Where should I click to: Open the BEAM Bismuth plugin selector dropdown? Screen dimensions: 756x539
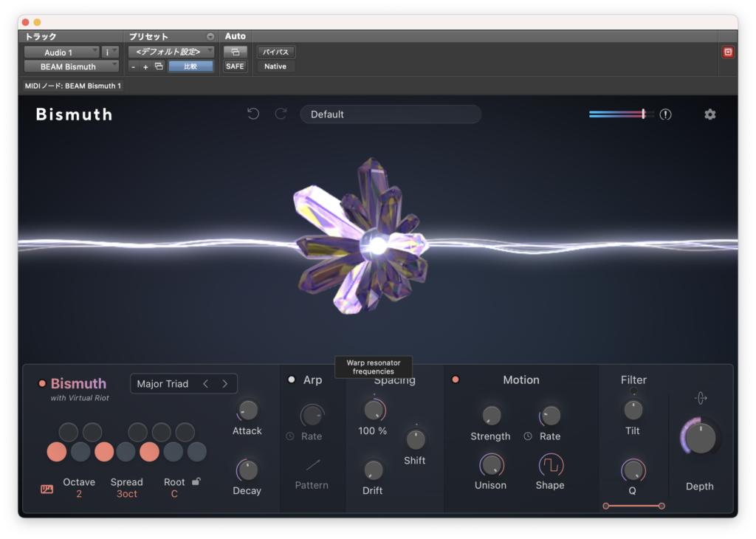tap(72, 66)
